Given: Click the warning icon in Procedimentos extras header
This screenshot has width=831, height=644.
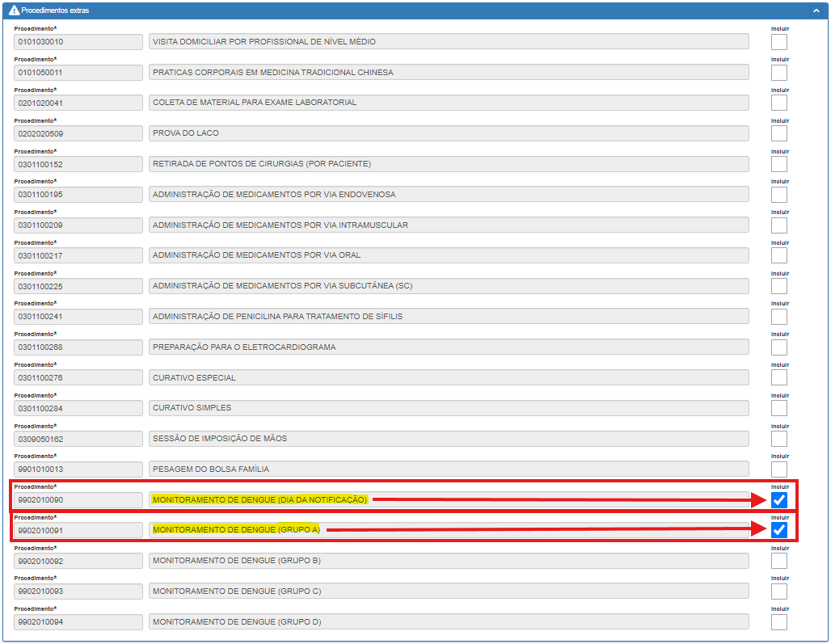Looking at the screenshot, I should 14,11.
